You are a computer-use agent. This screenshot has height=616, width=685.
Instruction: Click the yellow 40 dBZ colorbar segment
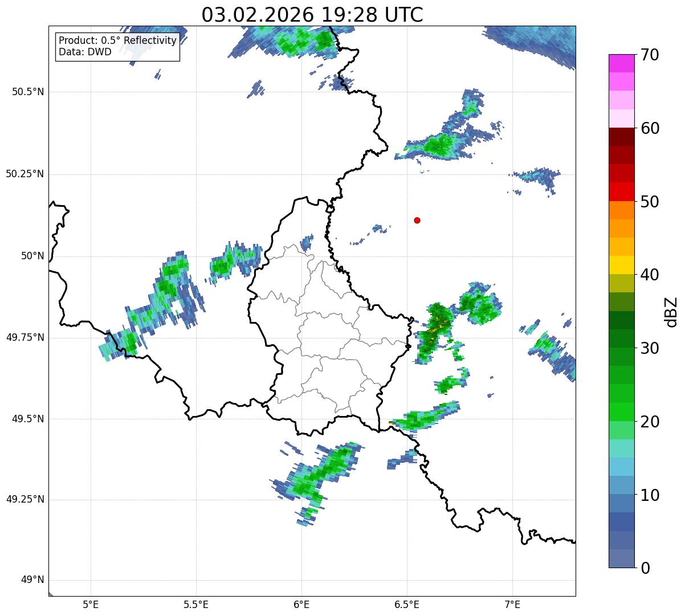621,266
